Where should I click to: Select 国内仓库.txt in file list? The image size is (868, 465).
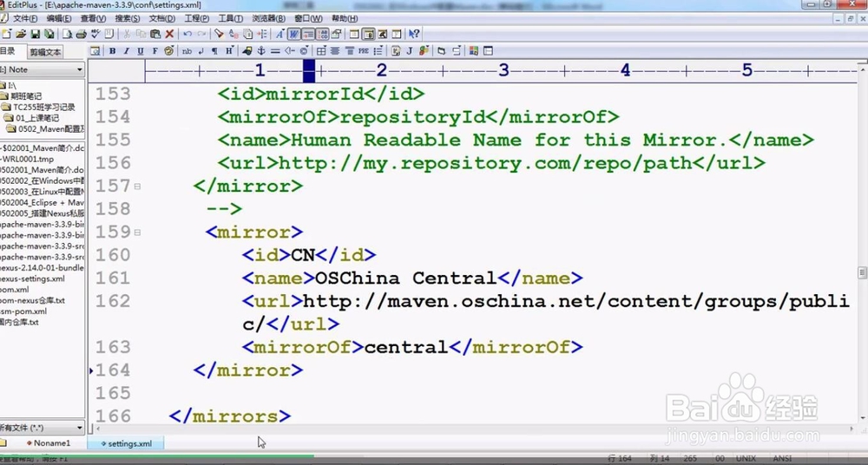[19, 322]
